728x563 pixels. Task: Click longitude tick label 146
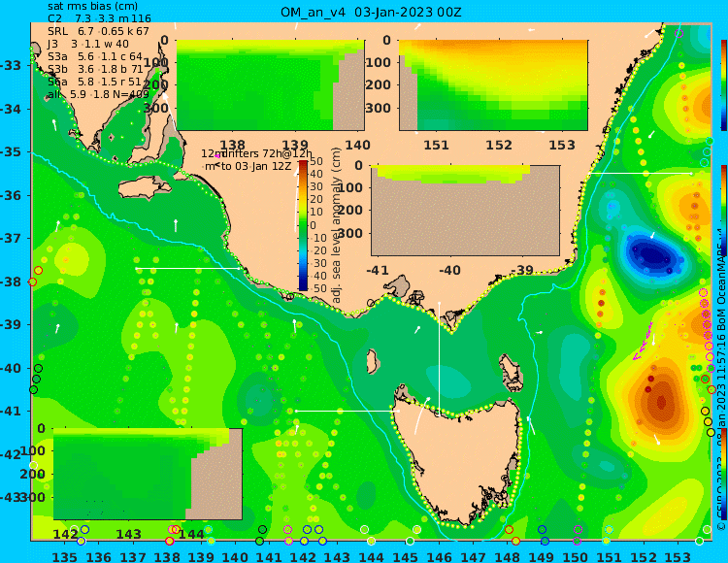pos(439,557)
